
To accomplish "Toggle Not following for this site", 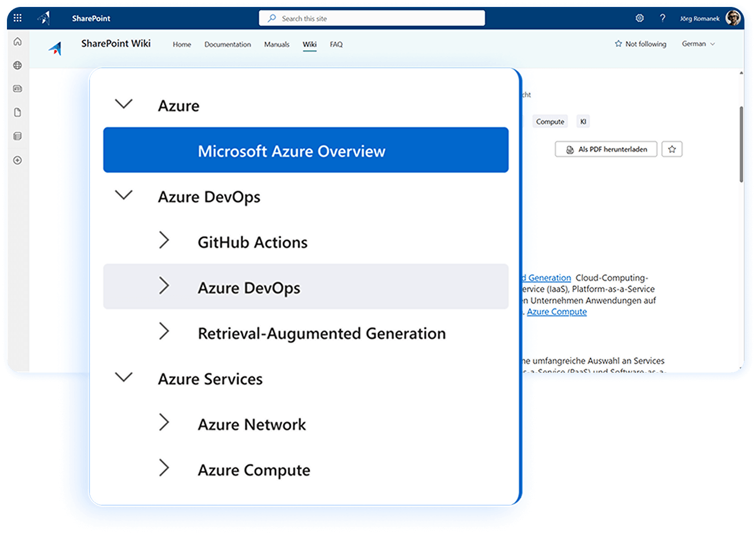I will point(640,44).
